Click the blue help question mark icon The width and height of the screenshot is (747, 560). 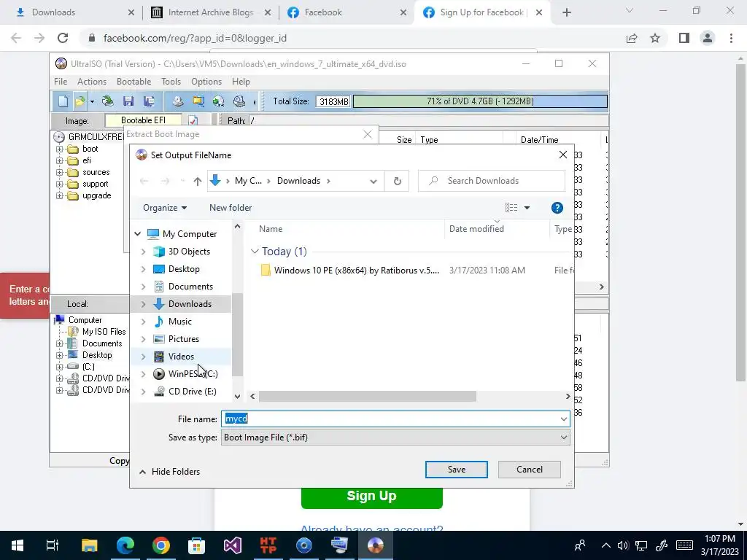click(557, 208)
